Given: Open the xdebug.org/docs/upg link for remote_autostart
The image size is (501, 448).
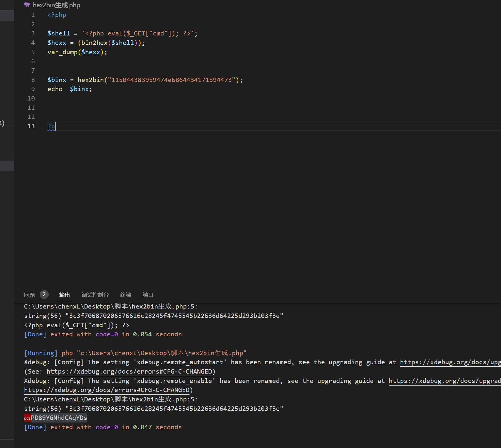Looking at the screenshot, I should [x=450, y=362].
